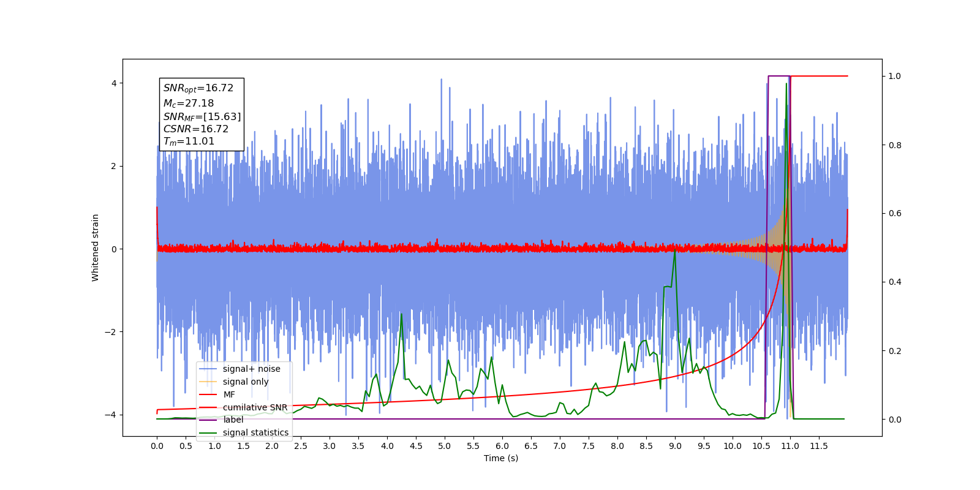Image resolution: width=980 pixels, height=490 pixels.
Task: Click the x-axis tick label 2.5
Action: (301, 446)
